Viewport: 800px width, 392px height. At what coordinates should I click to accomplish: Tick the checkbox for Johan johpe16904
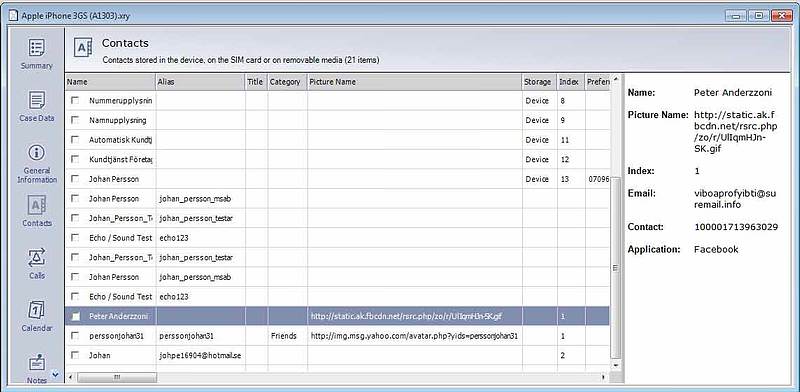pyautogui.click(x=75, y=355)
